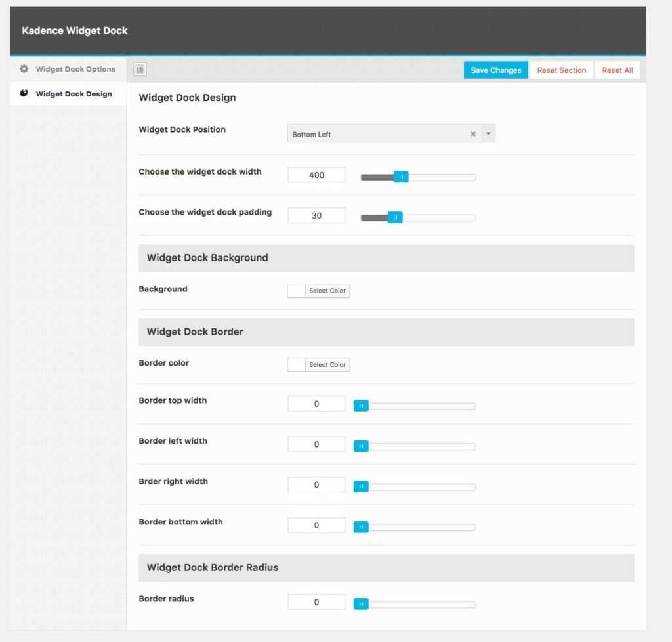Viewport: 672px width, 642px height.
Task: Save Changes to the widget dock settings
Action: (495, 70)
